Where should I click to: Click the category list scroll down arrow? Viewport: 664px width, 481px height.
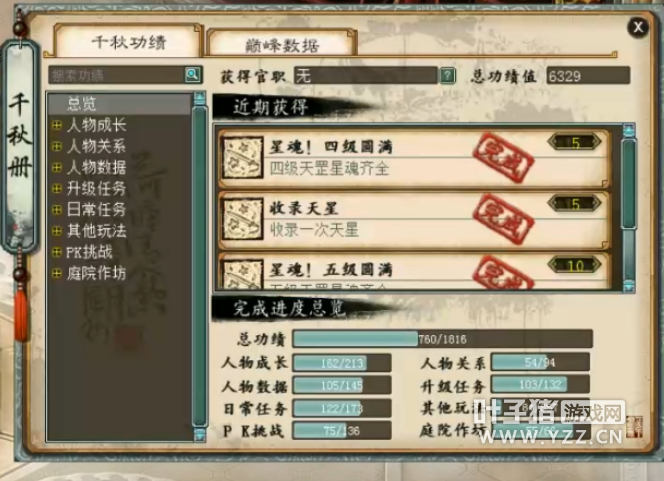point(199,434)
